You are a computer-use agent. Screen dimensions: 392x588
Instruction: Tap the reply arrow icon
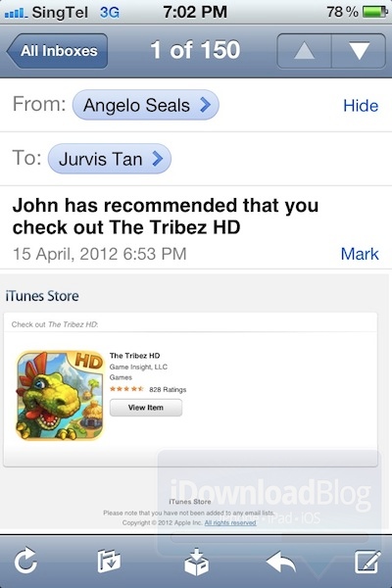(280, 561)
